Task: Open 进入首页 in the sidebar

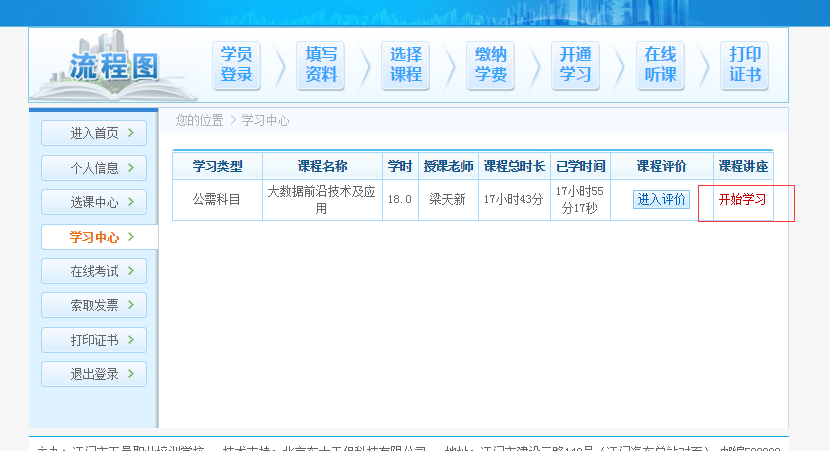Action: pos(94,133)
